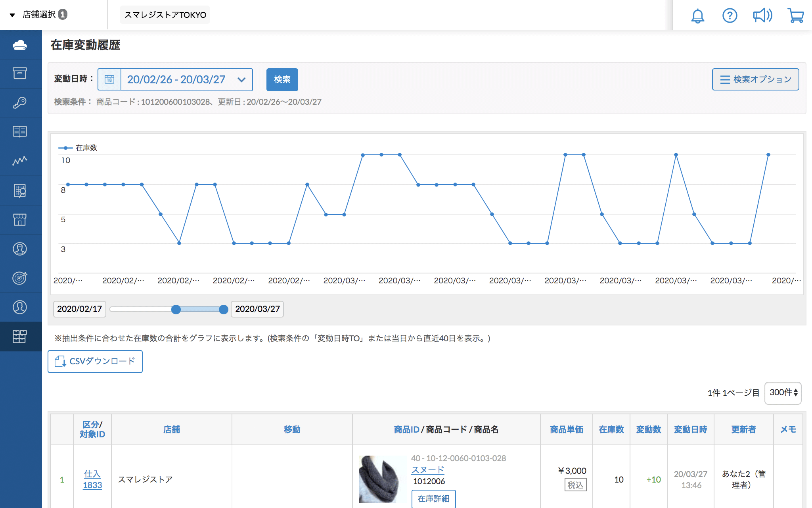812x508 pixels.
Task: Open the shopping cart icon
Action: 795,16
